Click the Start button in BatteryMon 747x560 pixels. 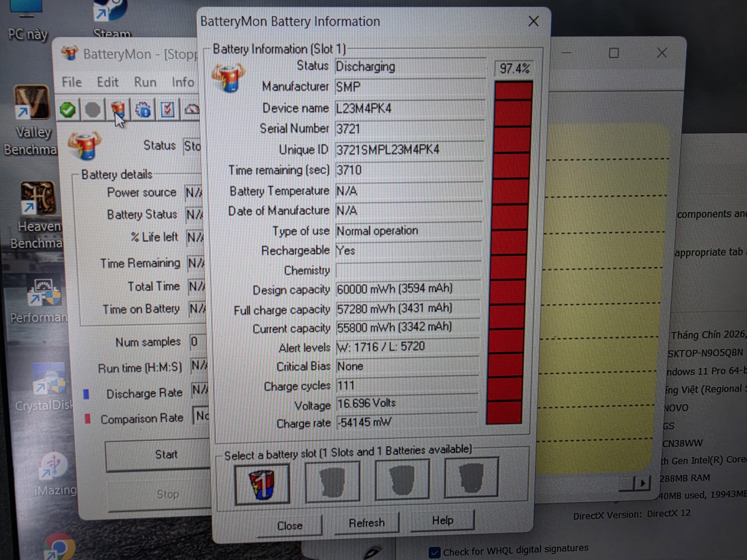click(159, 454)
